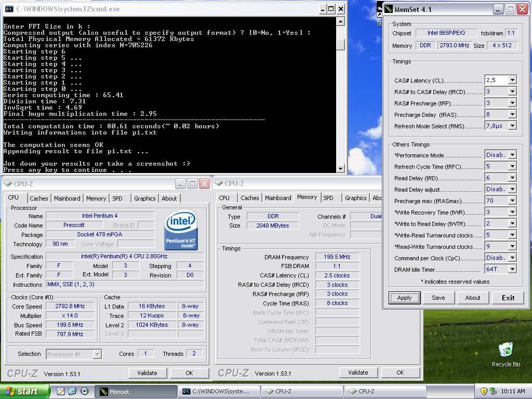Click the tray icon beside the clock
Viewport: 532px width, 399px height.
tap(493, 391)
